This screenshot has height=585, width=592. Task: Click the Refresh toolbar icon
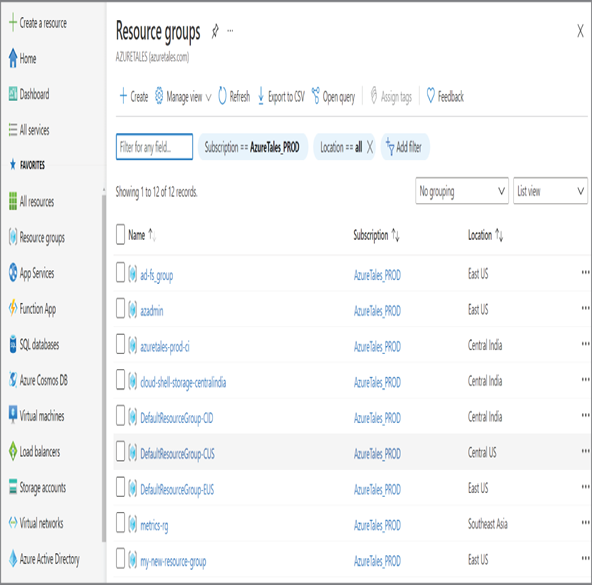(x=222, y=96)
